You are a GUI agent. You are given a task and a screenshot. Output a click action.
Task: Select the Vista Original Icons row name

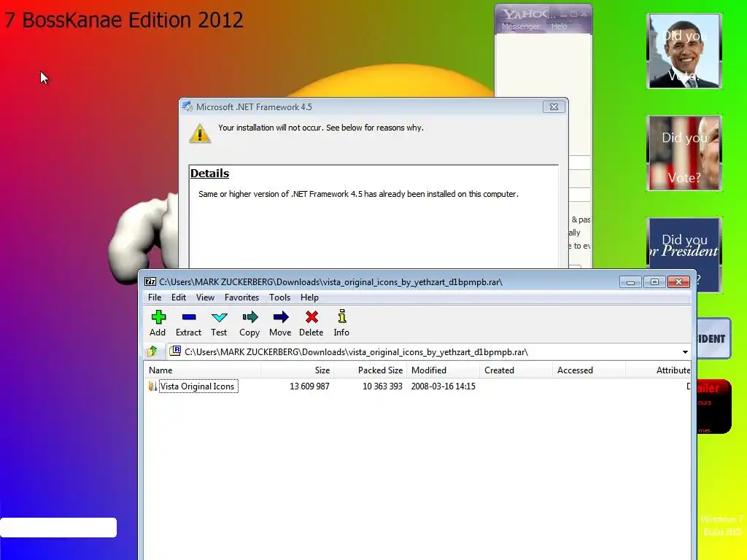pos(197,386)
